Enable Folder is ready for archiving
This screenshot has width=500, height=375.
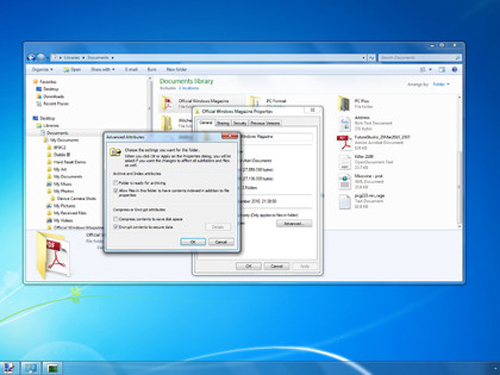pos(116,183)
